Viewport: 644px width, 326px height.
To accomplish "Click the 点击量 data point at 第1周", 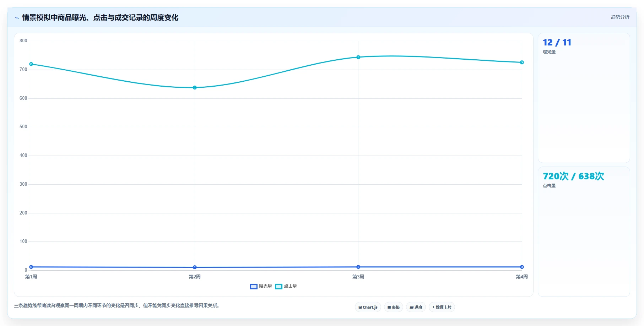I will (x=31, y=64).
